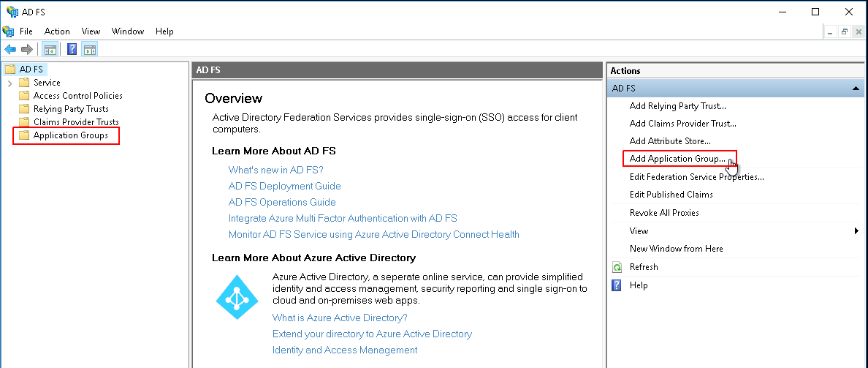
Task: Click the Application Groups folder icon
Action: click(x=24, y=135)
